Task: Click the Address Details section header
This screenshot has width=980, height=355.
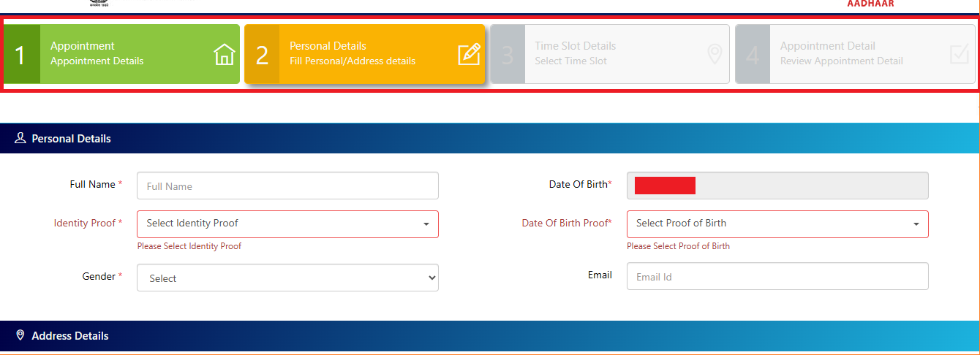Action: click(x=70, y=335)
